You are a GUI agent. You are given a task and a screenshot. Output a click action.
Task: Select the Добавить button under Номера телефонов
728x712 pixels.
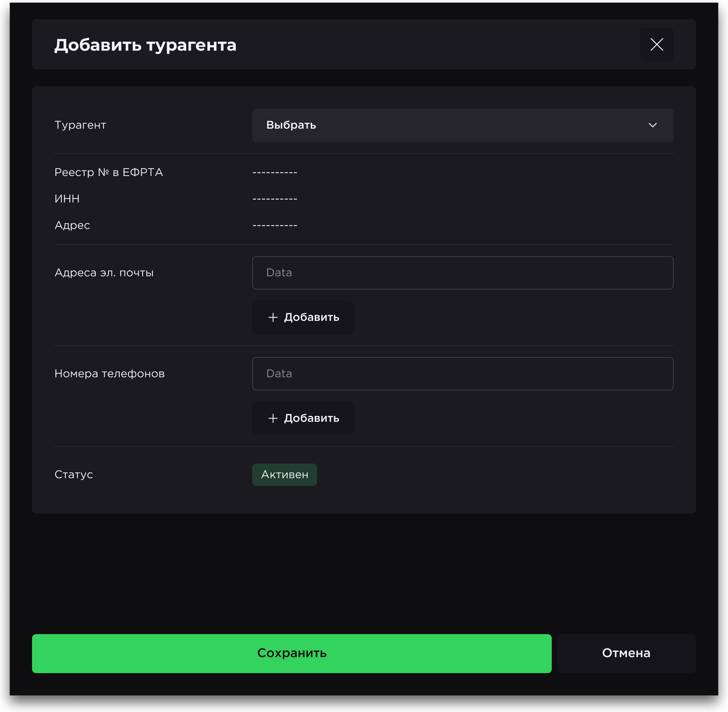(303, 418)
